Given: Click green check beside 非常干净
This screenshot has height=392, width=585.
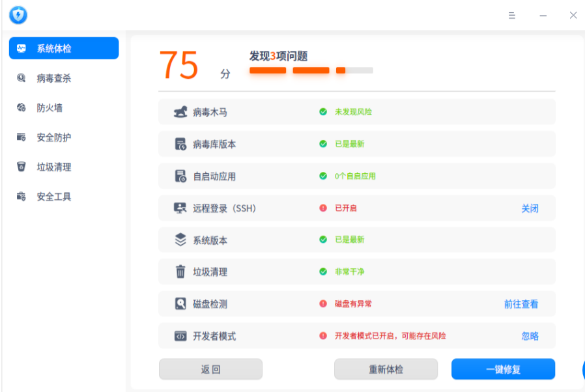Looking at the screenshot, I should [x=323, y=272].
